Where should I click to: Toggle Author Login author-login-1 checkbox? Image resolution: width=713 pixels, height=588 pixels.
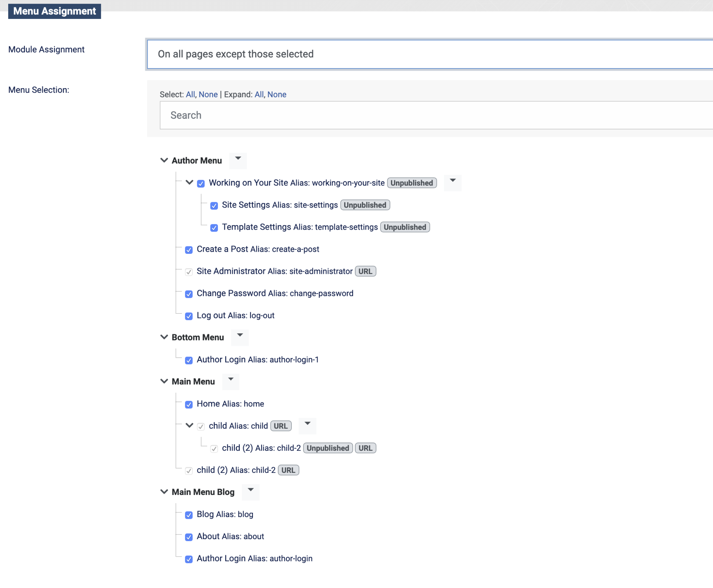(x=189, y=360)
